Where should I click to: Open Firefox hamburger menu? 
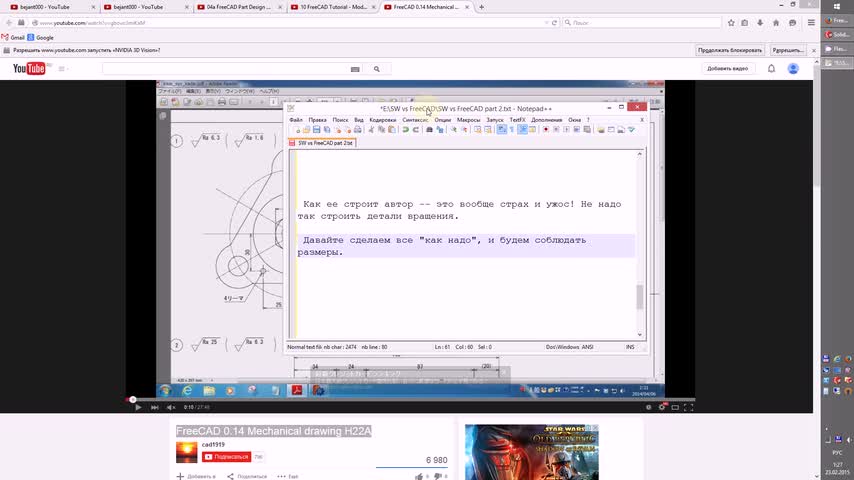811,23
